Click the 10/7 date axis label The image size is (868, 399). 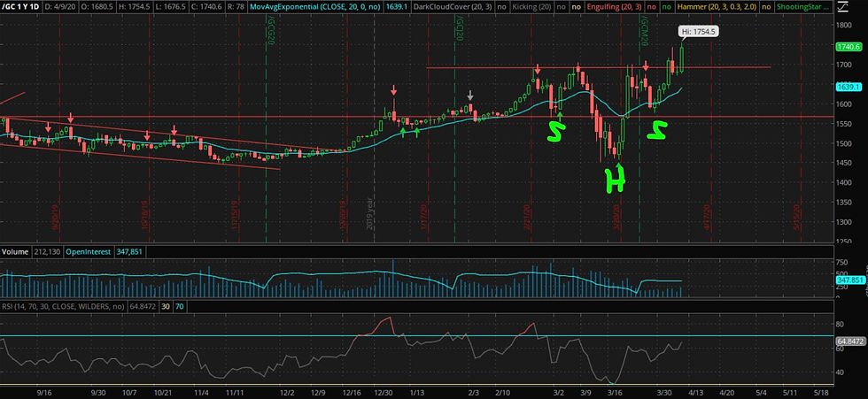[129, 393]
